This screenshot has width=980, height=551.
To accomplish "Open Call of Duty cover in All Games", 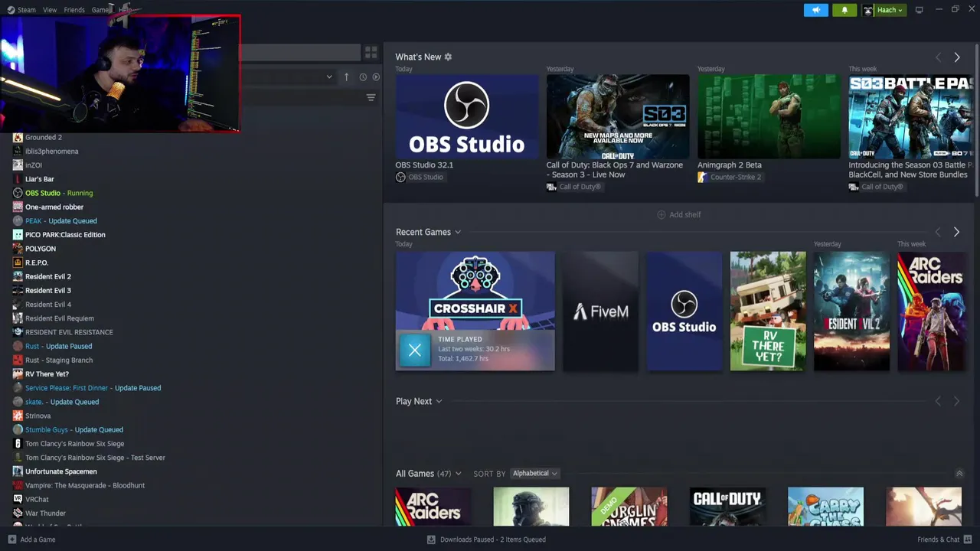I will coord(727,507).
